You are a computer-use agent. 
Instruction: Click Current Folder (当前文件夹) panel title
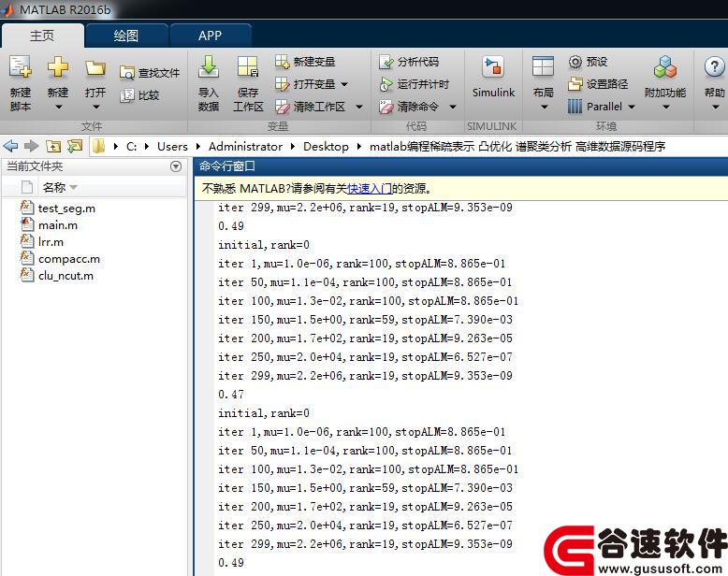(35, 166)
